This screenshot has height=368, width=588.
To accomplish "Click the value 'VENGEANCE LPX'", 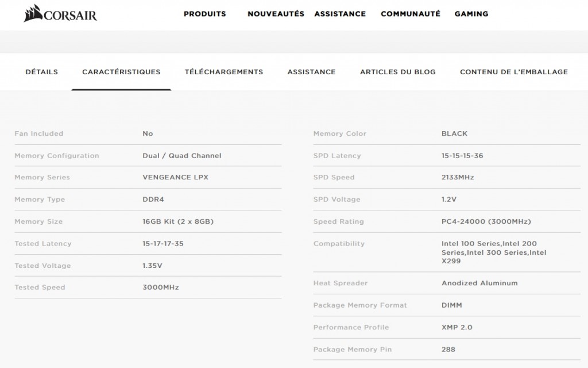I will 175,177.
